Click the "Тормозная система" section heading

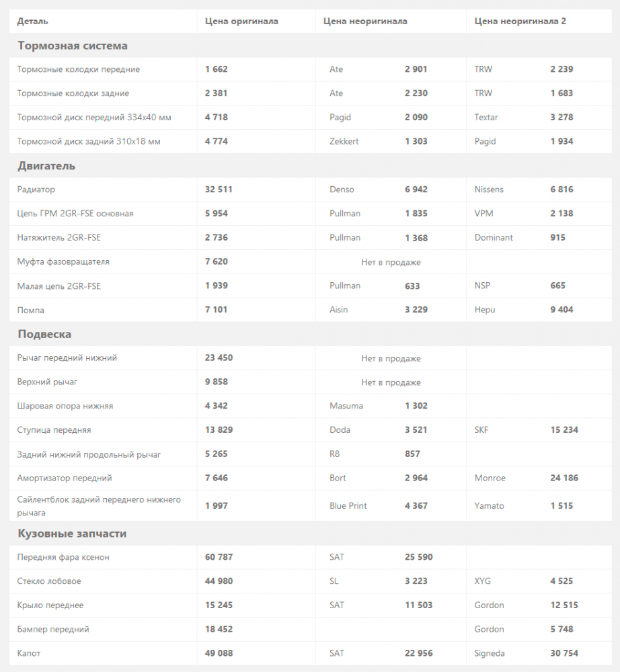tap(73, 46)
